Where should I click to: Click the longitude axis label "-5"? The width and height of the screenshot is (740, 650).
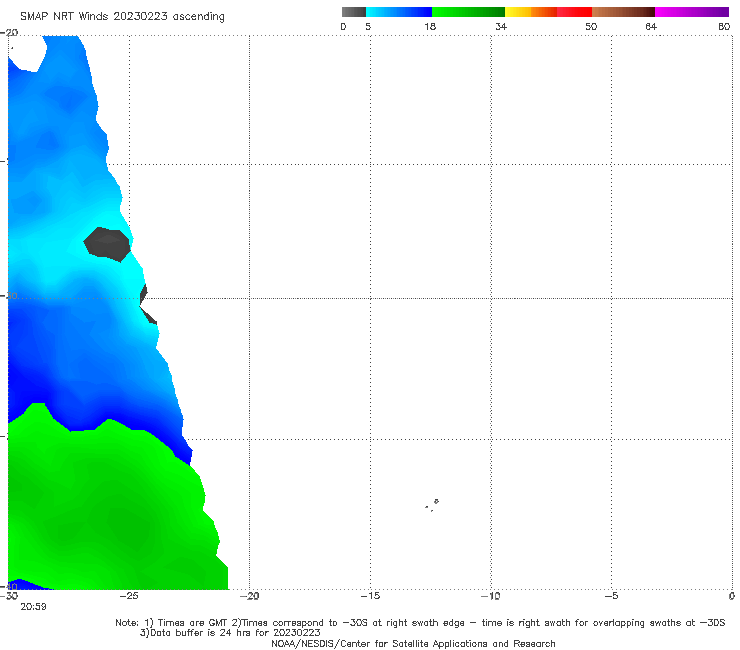point(612,596)
